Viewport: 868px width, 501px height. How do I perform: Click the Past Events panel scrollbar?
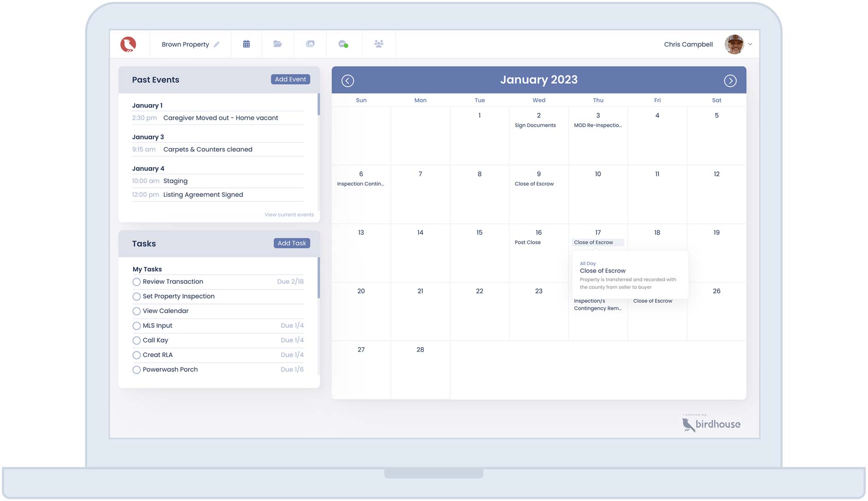point(318,105)
